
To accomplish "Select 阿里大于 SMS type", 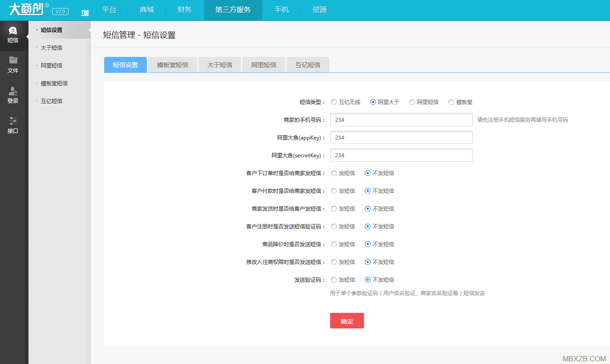I will tap(373, 102).
